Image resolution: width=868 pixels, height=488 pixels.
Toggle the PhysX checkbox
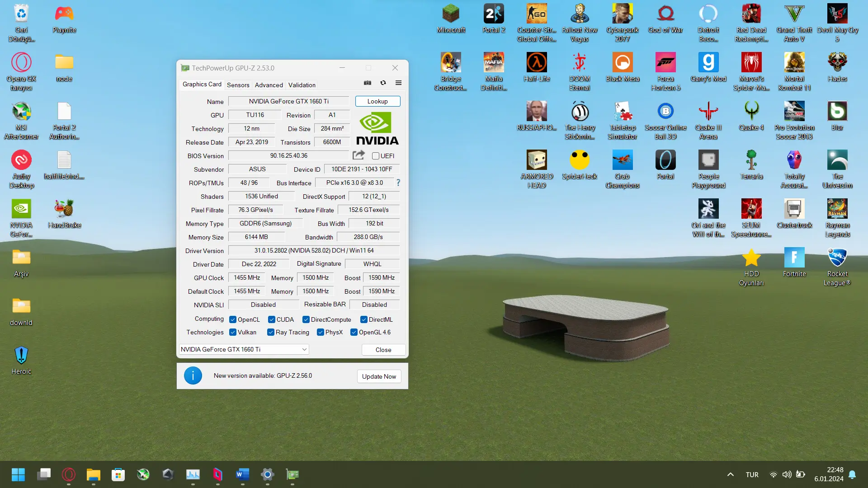click(320, 332)
